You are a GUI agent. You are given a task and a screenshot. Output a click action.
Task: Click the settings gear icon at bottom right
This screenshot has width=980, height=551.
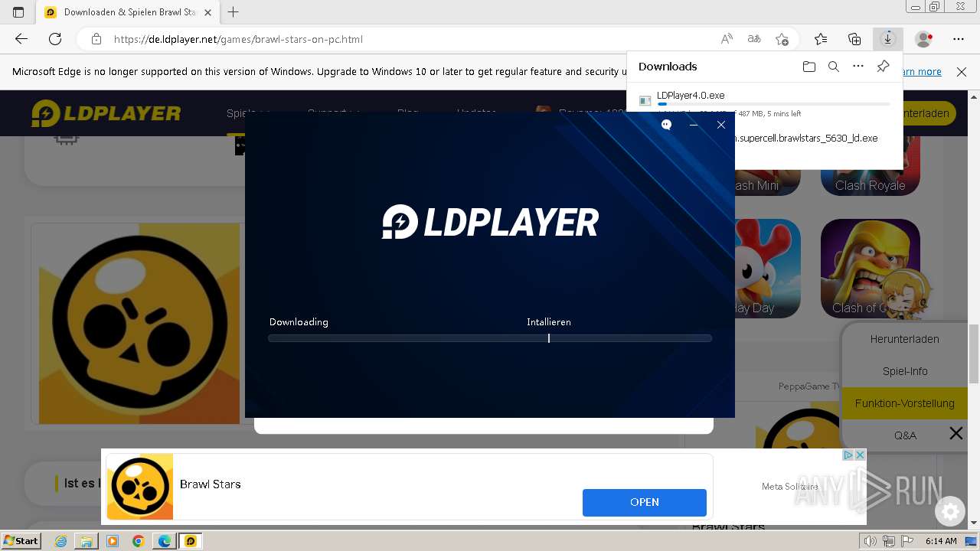pyautogui.click(x=950, y=511)
